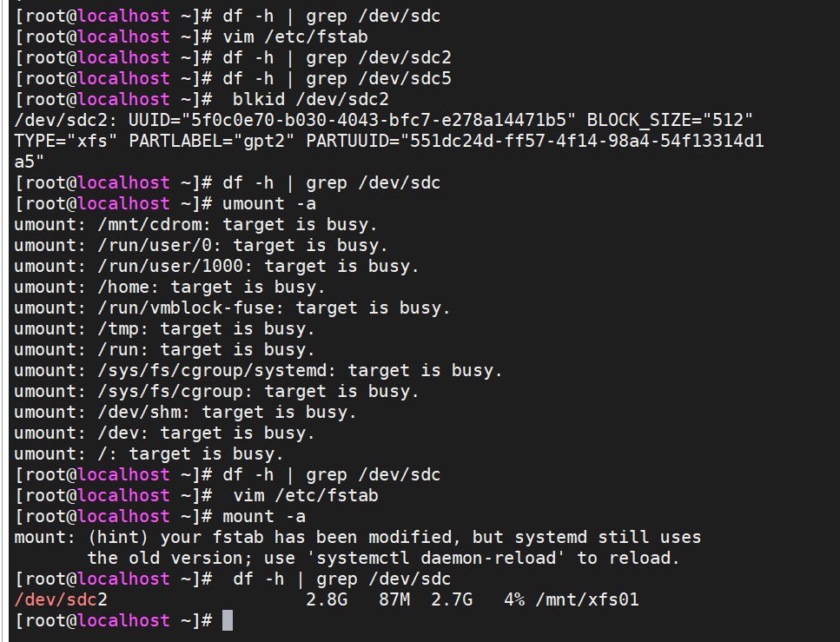840x642 pixels.
Task: Click the '/run/vmblock-fuse' busy message
Action: 233,308
